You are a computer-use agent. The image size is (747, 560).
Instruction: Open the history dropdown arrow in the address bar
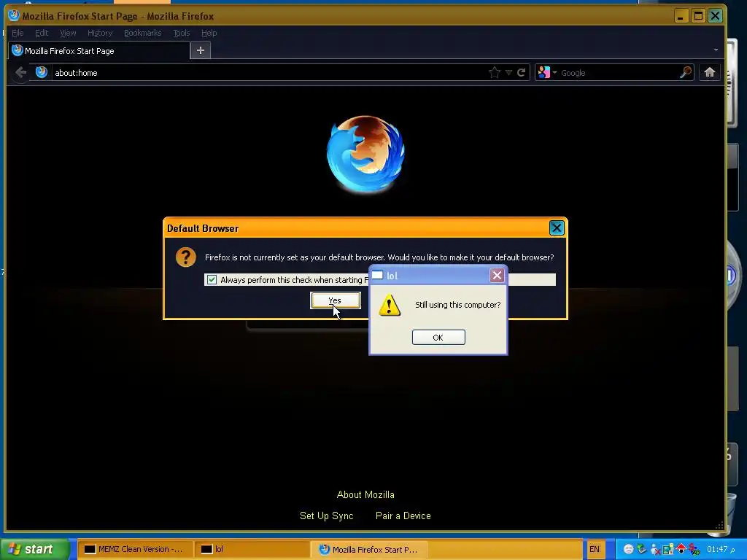[x=508, y=72]
